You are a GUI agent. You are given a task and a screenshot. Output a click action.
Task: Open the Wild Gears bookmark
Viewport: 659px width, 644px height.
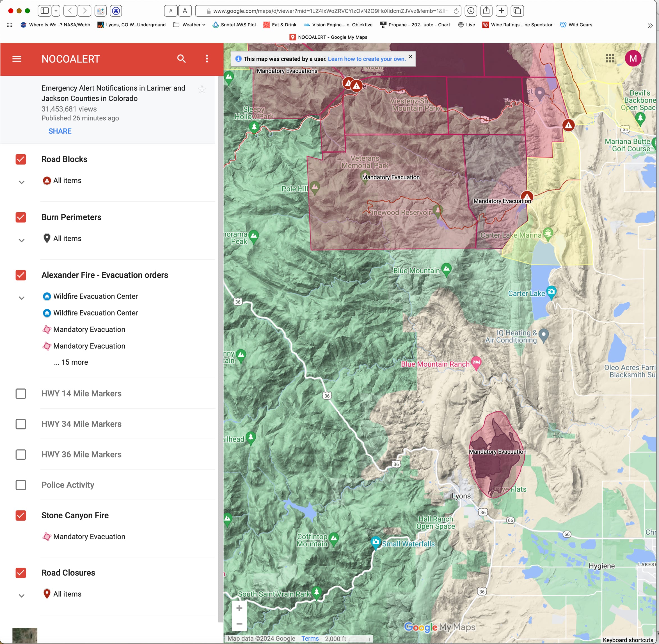(x=576, y=25)
